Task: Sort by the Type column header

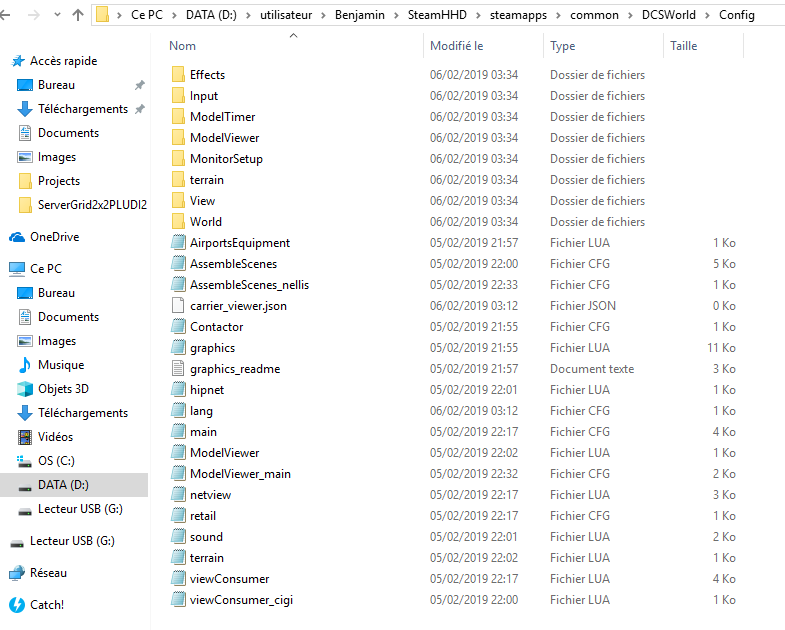Action: click(x=562, y=46)
